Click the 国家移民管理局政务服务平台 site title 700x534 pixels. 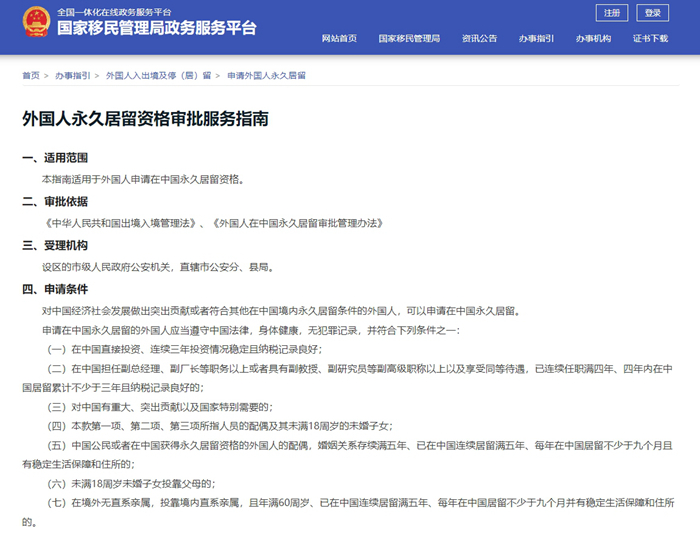[157, 28]
